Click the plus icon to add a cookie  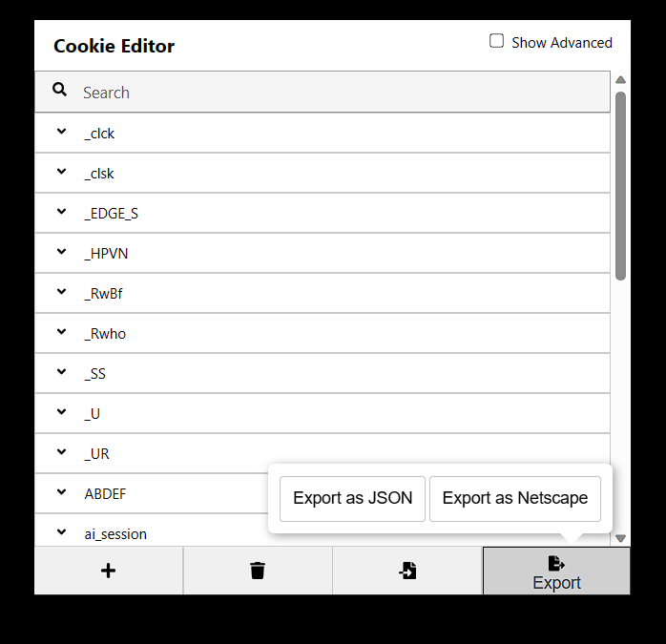pyautogui.click(x=109, y=571)
